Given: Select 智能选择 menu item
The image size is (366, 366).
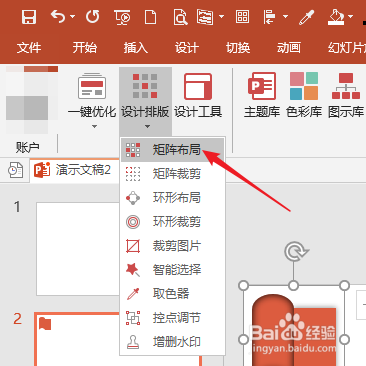Looking at the screenshot, I should coord(172,270).
